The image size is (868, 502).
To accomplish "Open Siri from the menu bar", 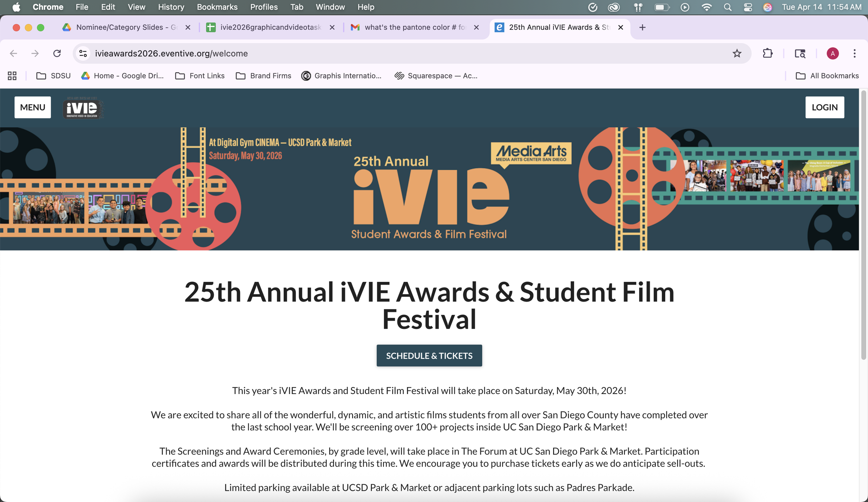I will pyautogui.click(x=768, y=7).
